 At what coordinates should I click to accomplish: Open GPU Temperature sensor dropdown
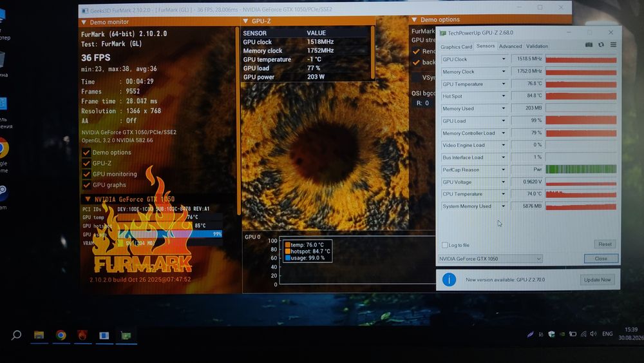point(503,84)
